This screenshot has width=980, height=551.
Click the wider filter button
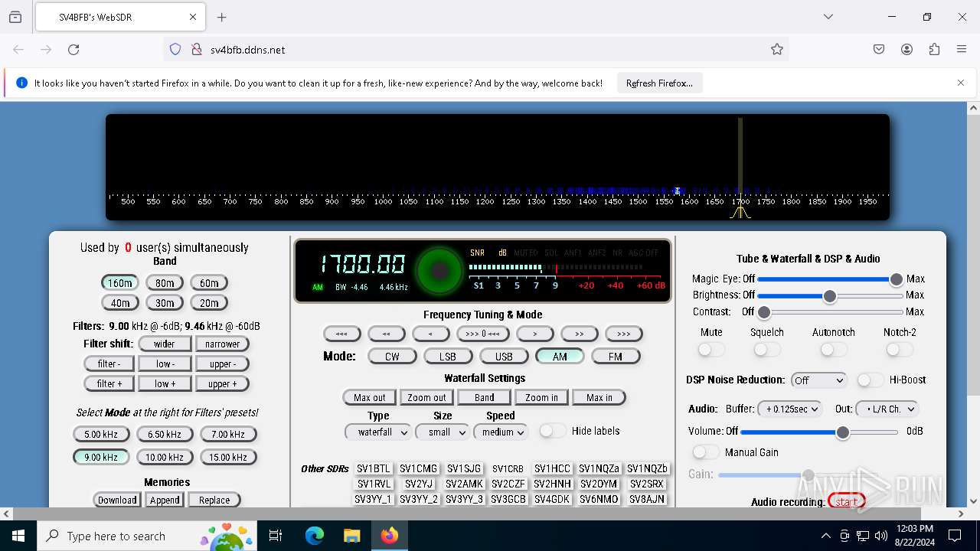(165, 344)
